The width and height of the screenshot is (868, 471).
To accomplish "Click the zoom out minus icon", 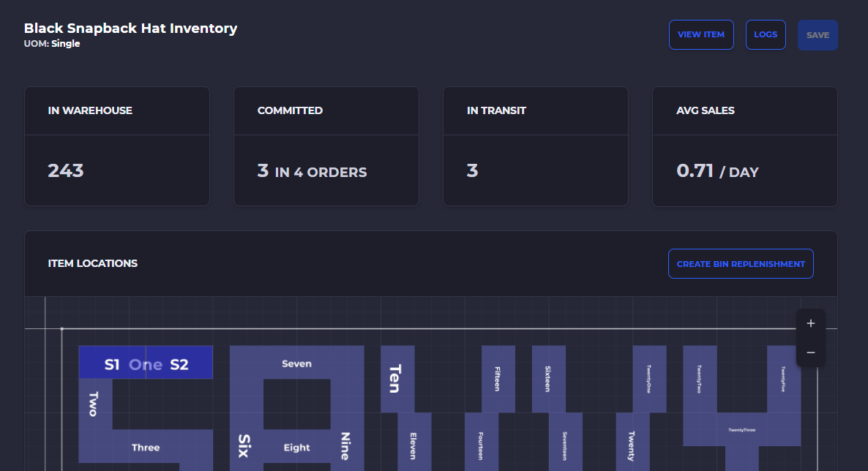I will click(810, 353).
